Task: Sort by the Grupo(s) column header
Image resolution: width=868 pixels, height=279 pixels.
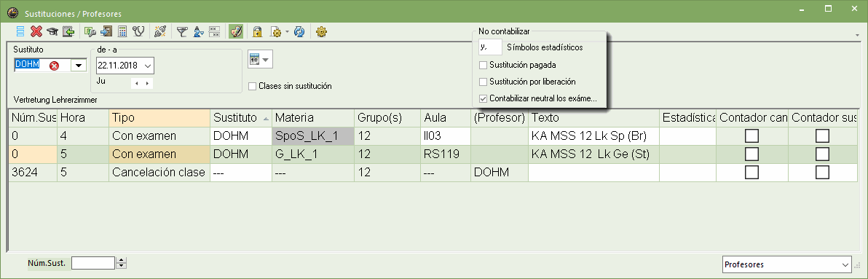Action: [x=387, y=118]
